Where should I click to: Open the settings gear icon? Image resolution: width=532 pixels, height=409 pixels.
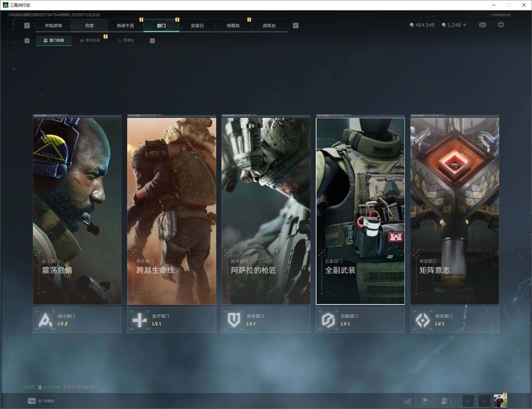(501, 25)
